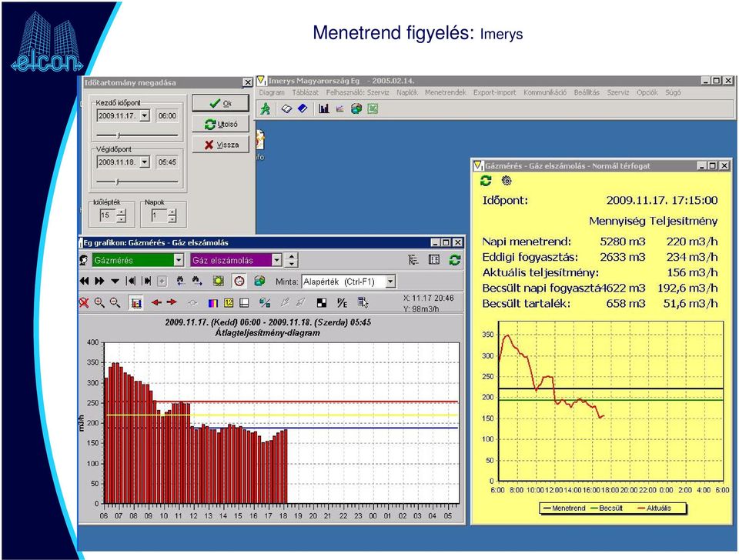Image resolution: width=739 pixels, height=560 pixels.
Task: Click the Kezdő időpont slider
Action: (x=137, y=135)
